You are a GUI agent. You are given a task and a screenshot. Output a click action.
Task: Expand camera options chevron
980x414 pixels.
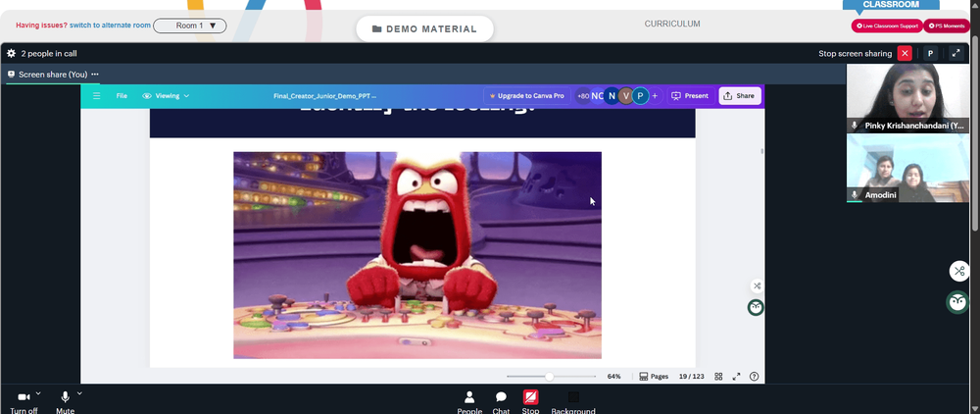coord(38,393)
